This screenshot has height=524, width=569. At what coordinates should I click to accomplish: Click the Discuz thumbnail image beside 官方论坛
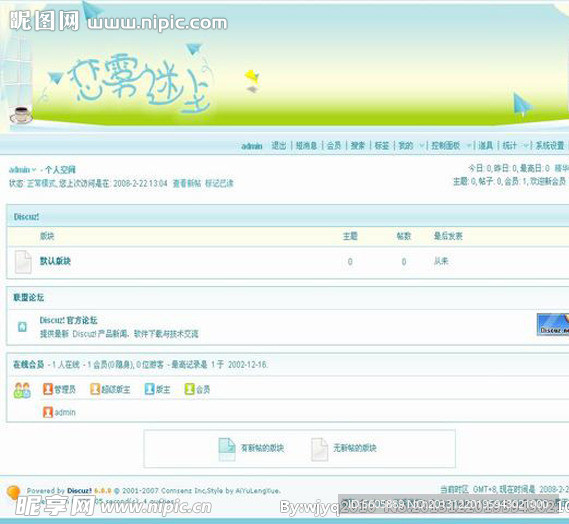(553, 324)
